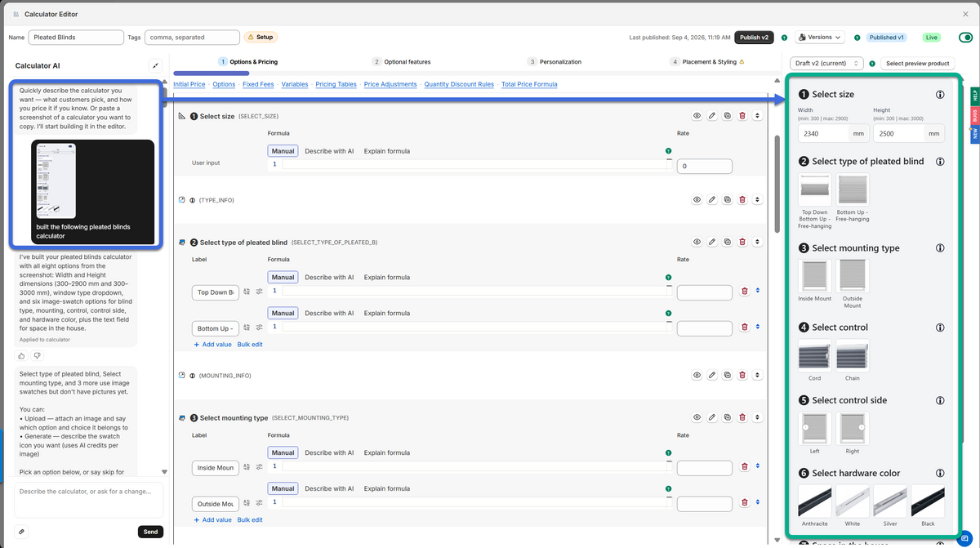Jump to Quantity Discount Rules section
The width and height of the screenshot is (980, 548).
point(459,84)
